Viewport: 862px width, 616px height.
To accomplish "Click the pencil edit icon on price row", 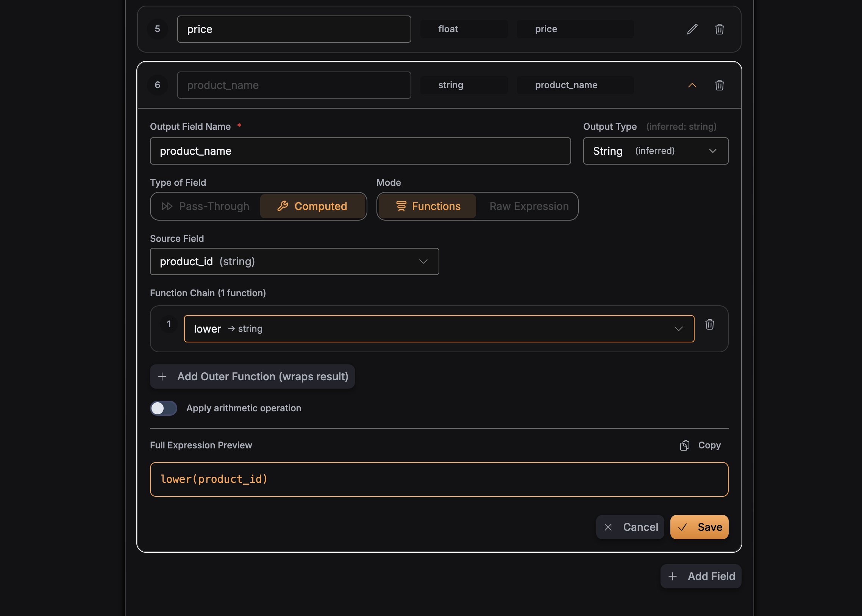I will point(692,29).
